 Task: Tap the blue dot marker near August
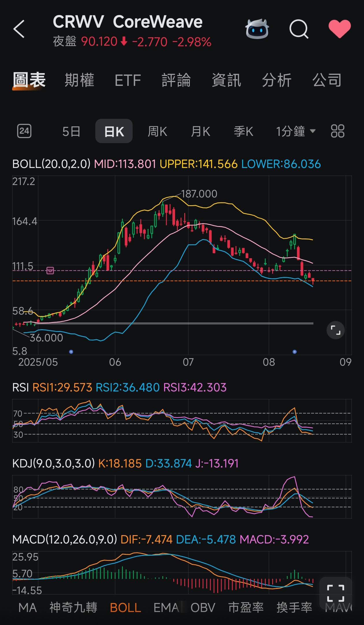pyautogui.click(x=294, y=352)
